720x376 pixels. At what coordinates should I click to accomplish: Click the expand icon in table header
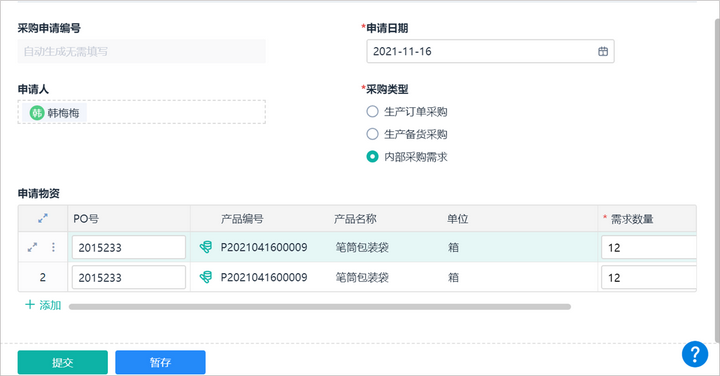click(x=43, y=219)
